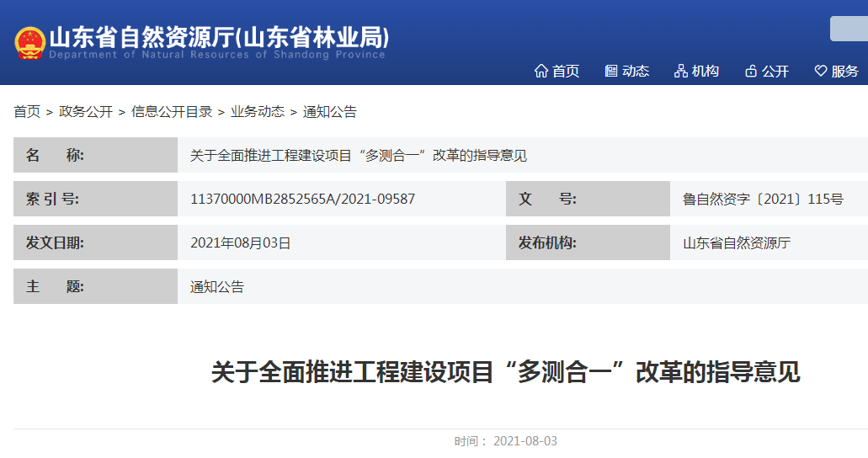This screenshot has height=458, width=868.
Task: Click the 山东省自然资源厅 site title
Action: coord(219,37)
